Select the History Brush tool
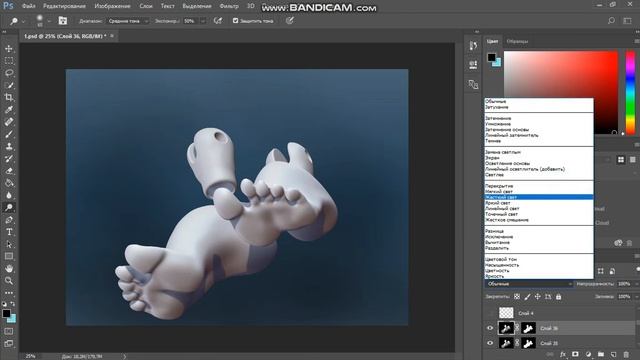 9,159
